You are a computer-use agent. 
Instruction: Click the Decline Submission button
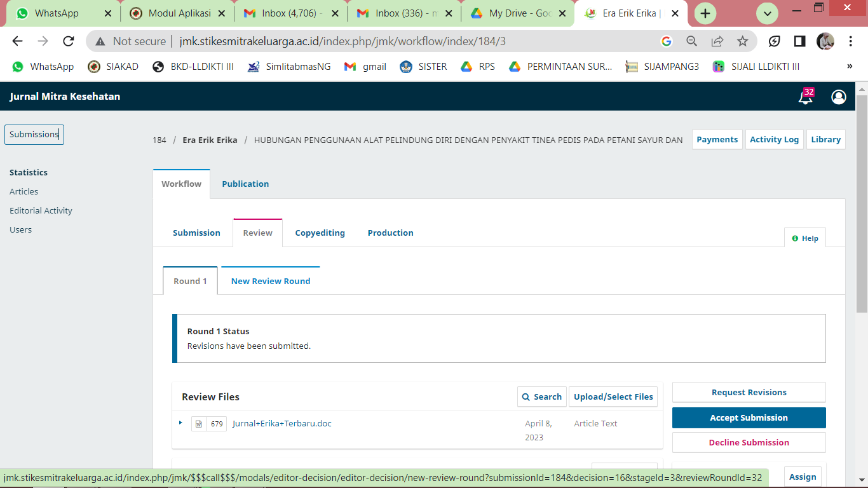click(749, 442)
